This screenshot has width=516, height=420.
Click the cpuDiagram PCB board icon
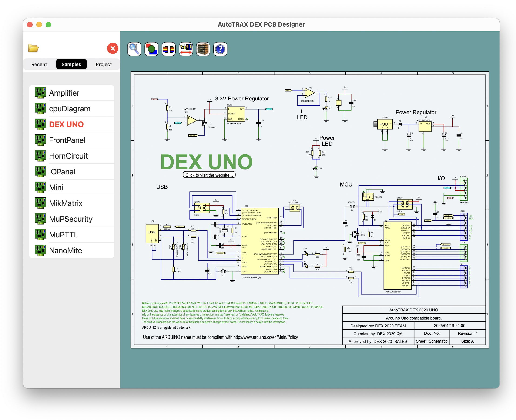click(x=40, y=109)
